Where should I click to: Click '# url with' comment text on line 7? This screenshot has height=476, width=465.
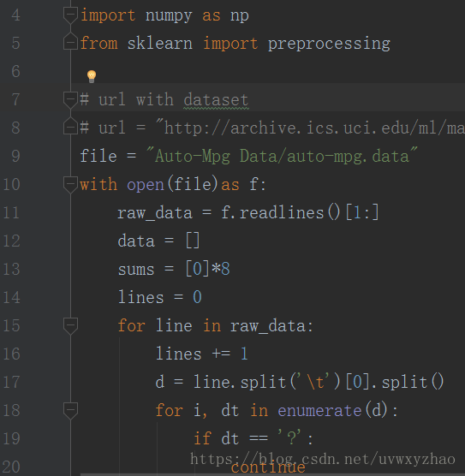click(x=127, y=100)
